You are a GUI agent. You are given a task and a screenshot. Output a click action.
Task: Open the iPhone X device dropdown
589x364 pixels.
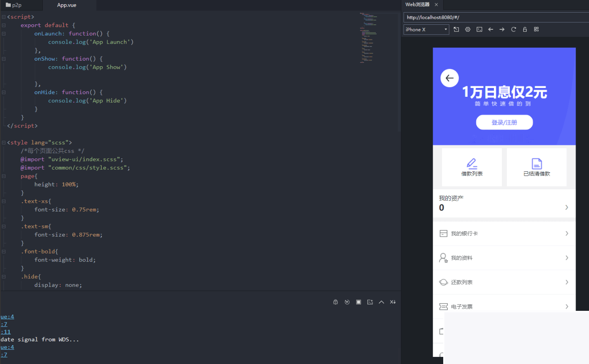[x=426, y=29]
